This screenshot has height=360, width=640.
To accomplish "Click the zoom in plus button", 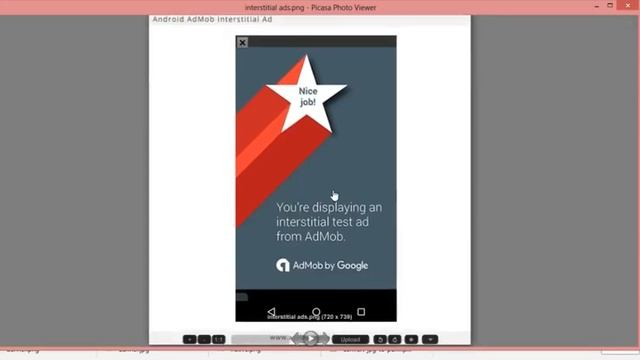I will pyautogui.click(x=189, y=339).
